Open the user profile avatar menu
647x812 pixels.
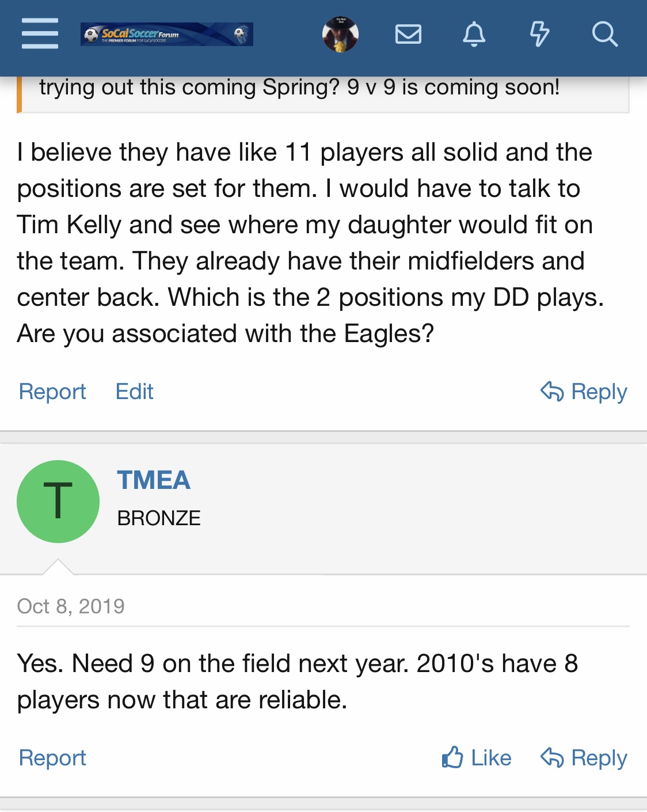pos(340,35)
